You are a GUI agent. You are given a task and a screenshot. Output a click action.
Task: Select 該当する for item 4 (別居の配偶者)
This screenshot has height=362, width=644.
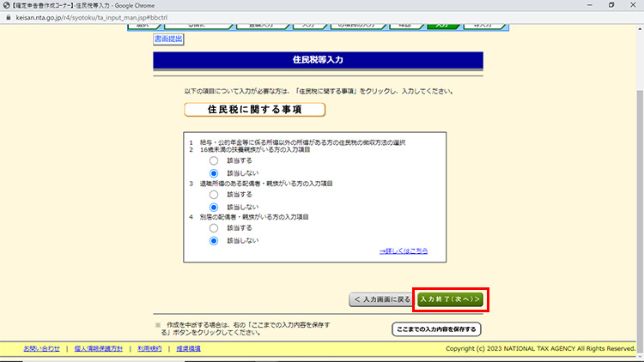pos(214,228)
